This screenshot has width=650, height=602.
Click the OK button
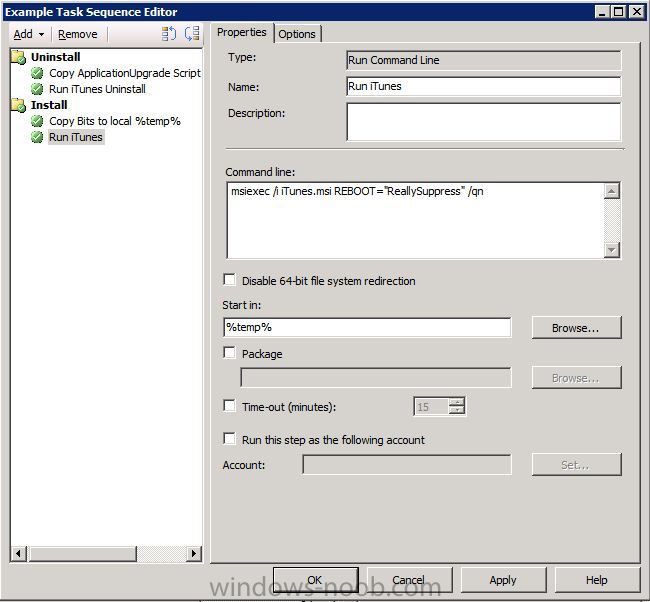[x=315, y=580]
